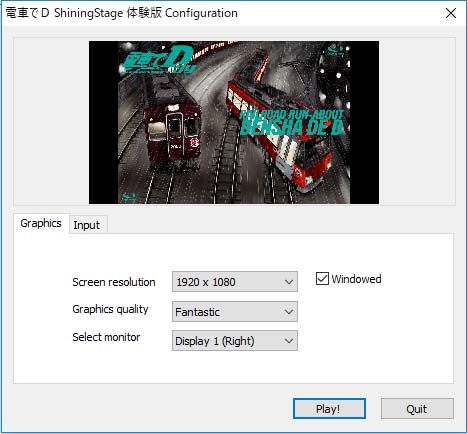Click the Screen resolution label
The width and height of the screenshot is (468, 434).
(x=114, y=282)
